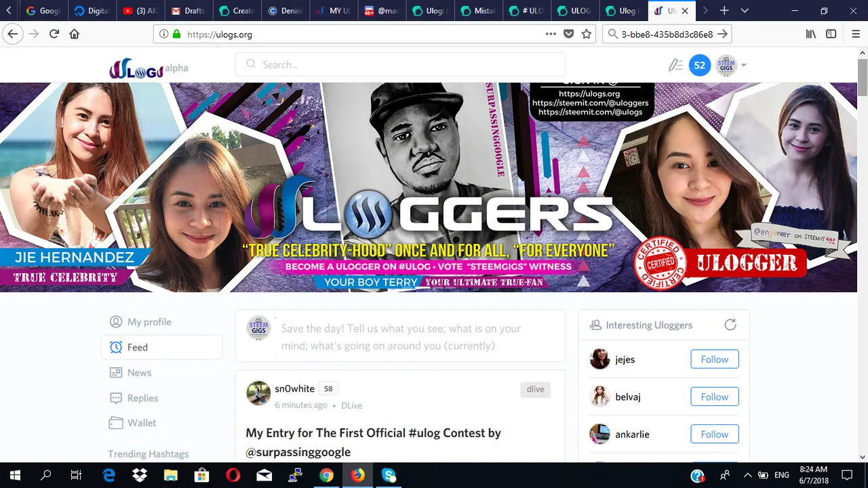
Task: Follow the user belvaj
Action: [715, 396]
